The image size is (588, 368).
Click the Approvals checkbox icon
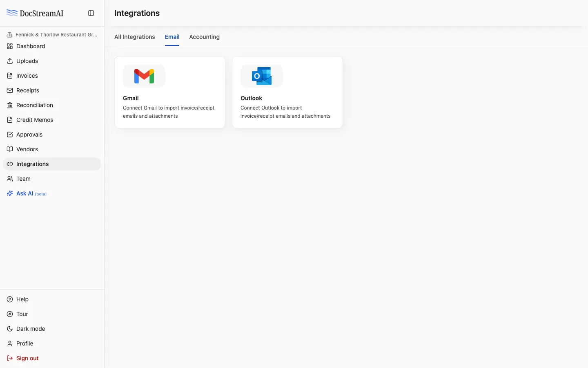[10, 135]
